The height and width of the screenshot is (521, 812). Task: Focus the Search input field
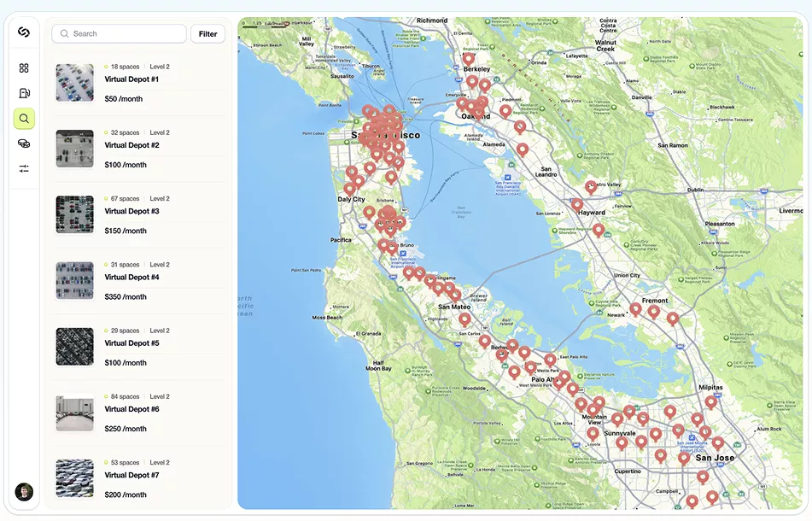tap(119, 33)
